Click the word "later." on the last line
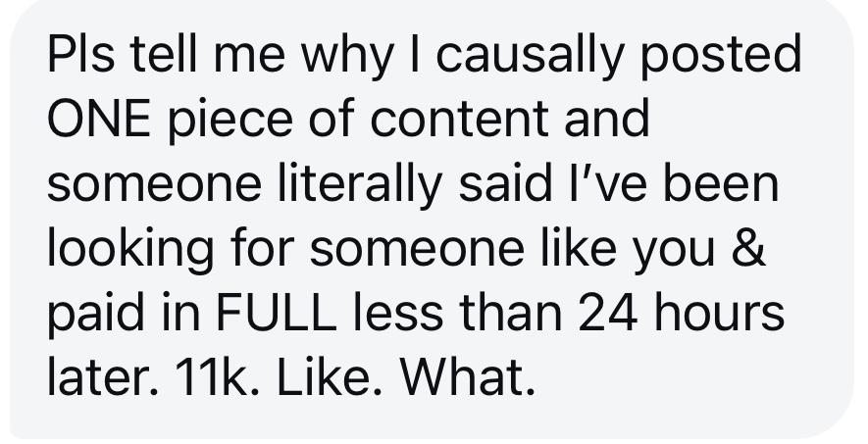868x444 pixels. [102, 374]
